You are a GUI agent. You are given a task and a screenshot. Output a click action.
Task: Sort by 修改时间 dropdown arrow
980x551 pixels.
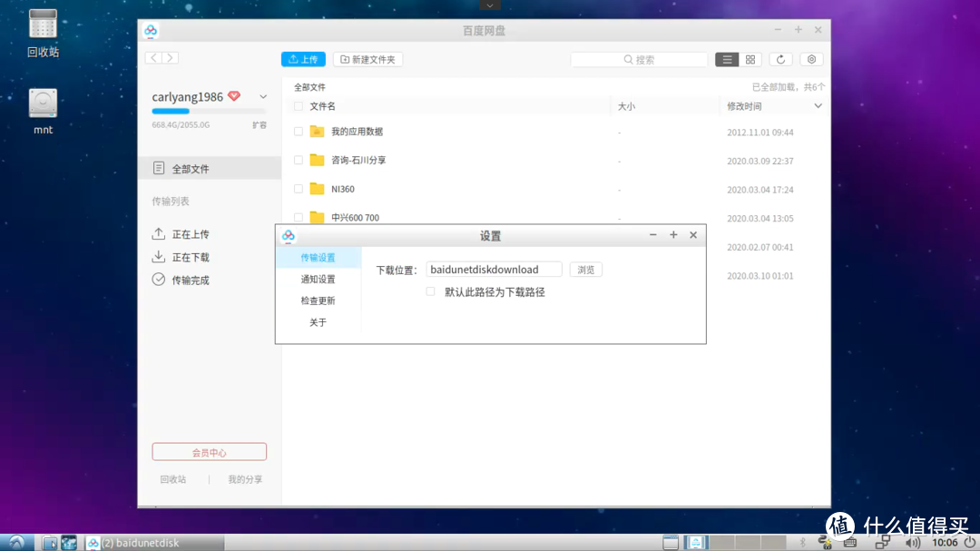(818, 106)
